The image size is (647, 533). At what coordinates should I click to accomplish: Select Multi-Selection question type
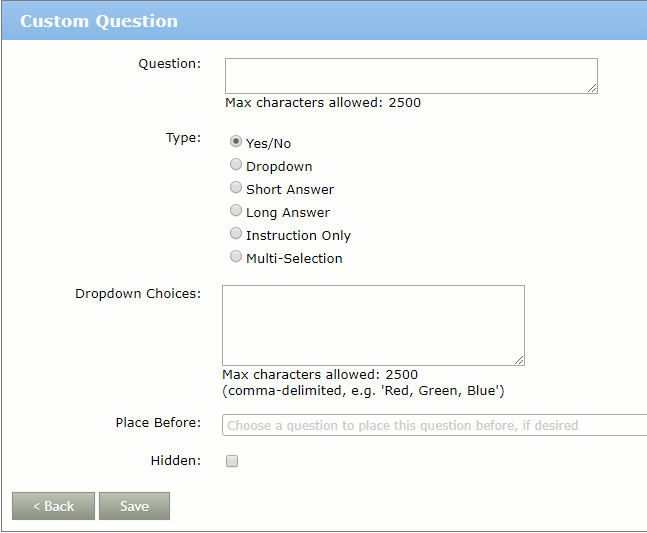pos(236,257)
